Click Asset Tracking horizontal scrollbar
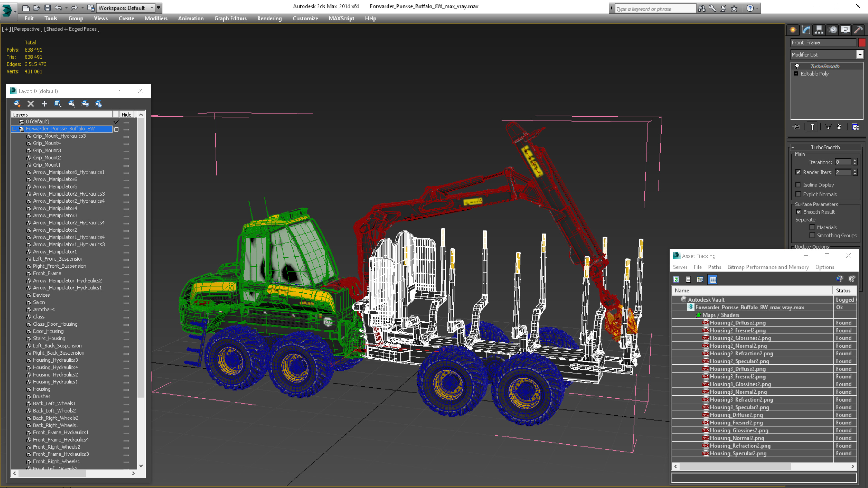This screenshot has height=488, width=868. (x=735, y=466)
